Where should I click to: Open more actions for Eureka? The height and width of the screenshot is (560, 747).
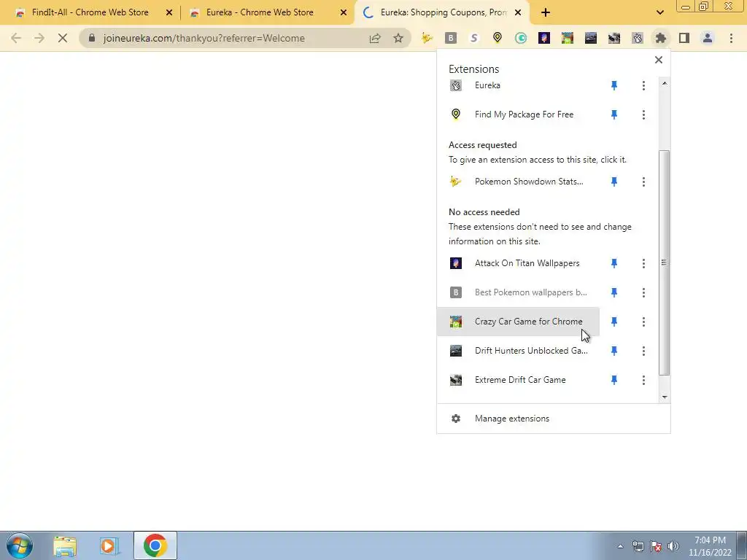[643, 86]
